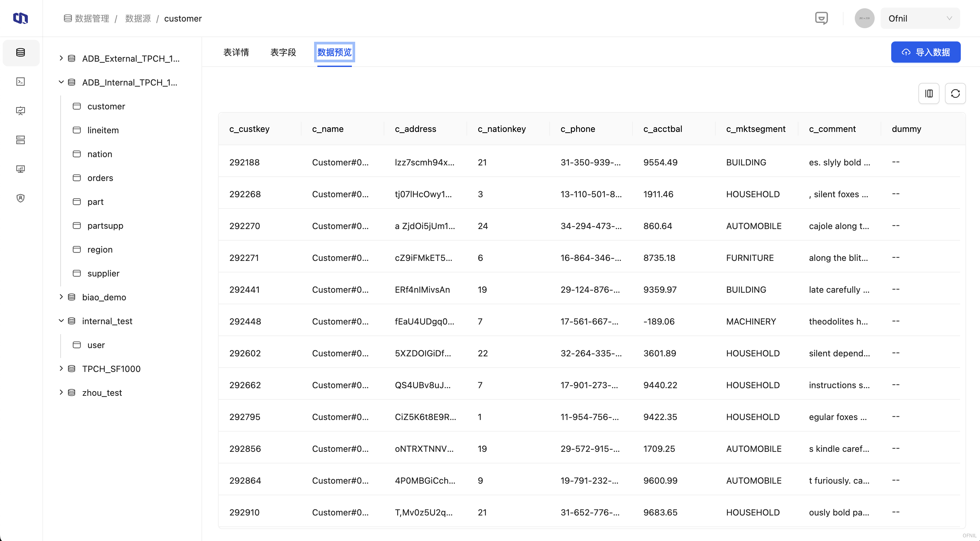Expand zhou_test database node
The height and width of the screenshot is (541, 980).
click(61, 392)
